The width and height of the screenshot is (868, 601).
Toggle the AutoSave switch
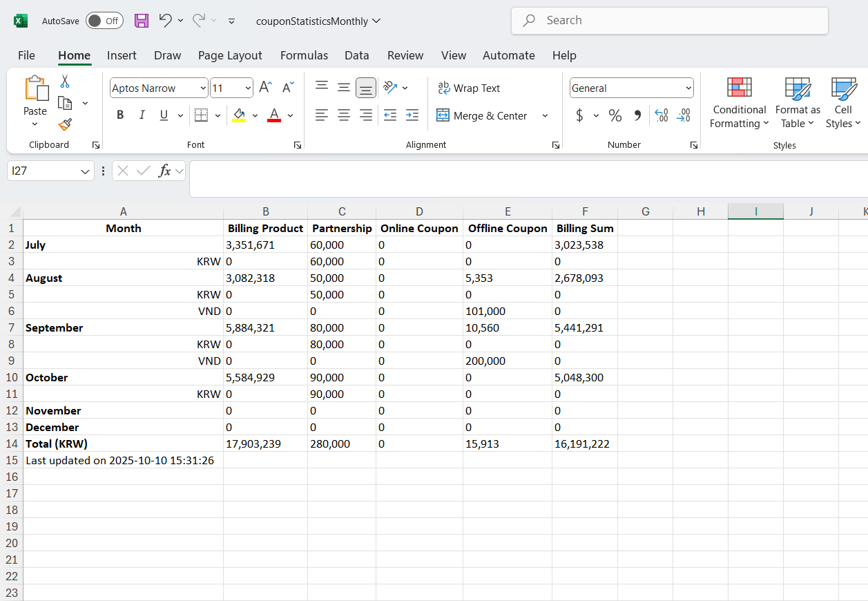[104, 21]
